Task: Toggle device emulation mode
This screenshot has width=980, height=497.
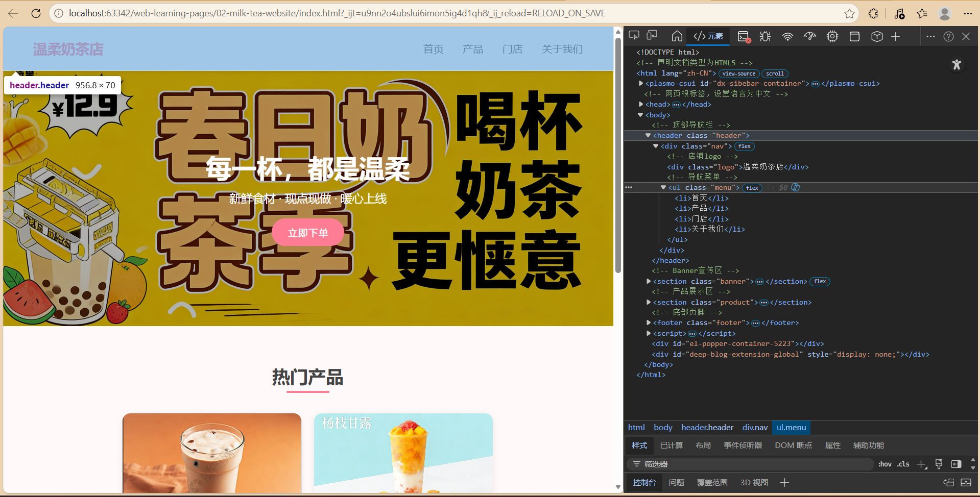Action: (652, 36)
